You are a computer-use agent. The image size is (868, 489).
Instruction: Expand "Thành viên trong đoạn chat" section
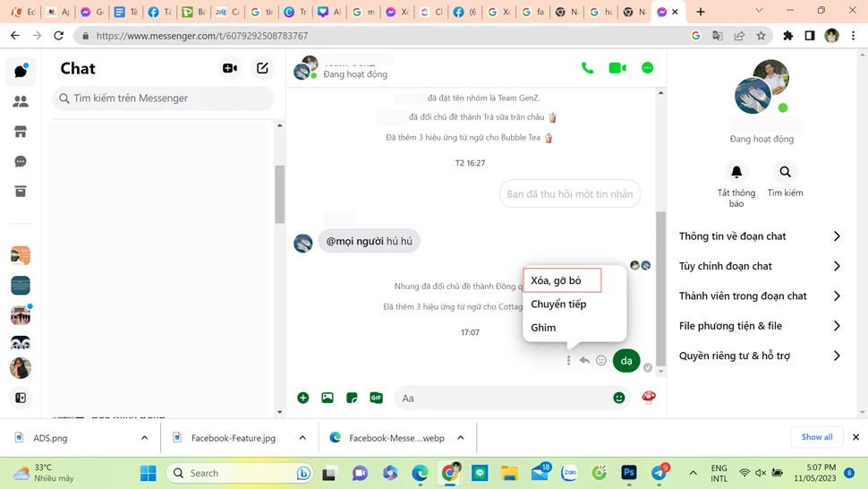pos(761,296)
